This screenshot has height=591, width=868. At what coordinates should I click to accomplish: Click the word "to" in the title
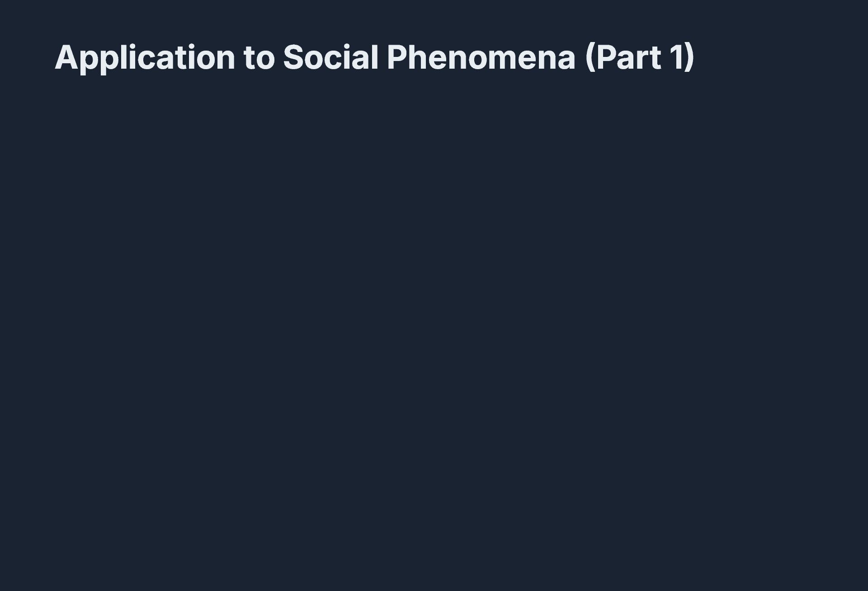[259, 58]
